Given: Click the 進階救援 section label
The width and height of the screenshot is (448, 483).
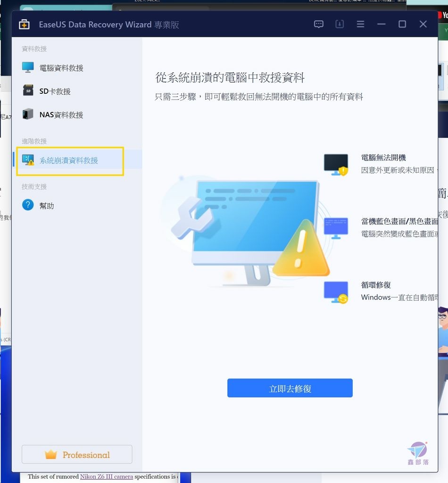Looking at the screenshot, I should 34,141.
